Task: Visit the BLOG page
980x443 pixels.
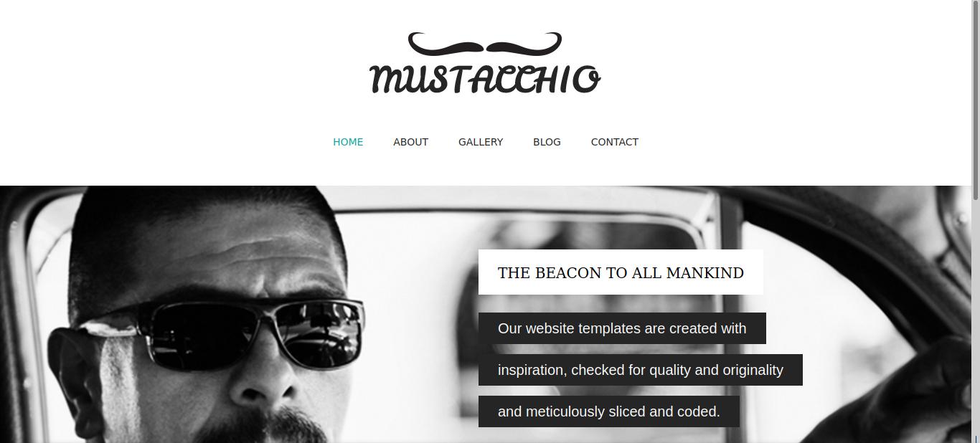Action: [x=547, y=142]
